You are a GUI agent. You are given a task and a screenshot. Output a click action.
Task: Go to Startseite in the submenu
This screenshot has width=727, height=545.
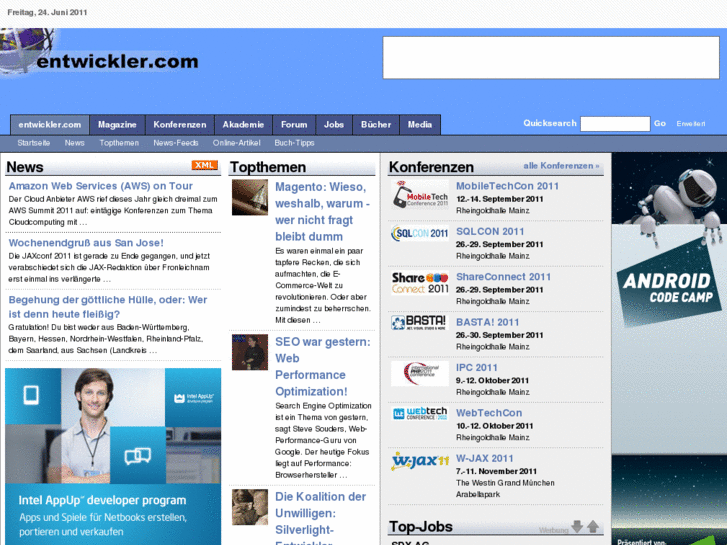coord(34,143)
